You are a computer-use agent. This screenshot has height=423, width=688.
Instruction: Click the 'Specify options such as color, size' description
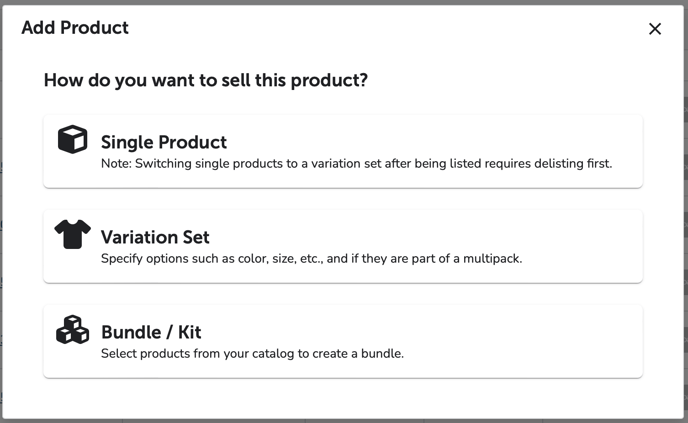(312, 258)
